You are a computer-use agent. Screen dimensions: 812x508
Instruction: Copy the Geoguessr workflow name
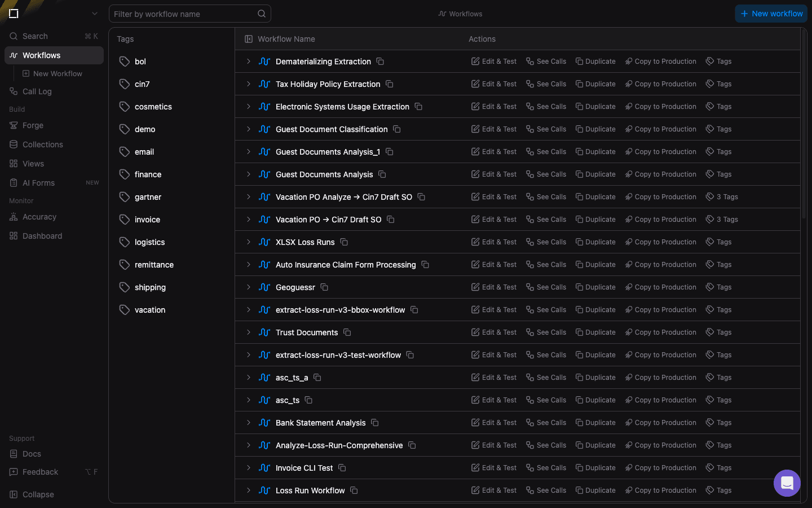[x=324, y=287]
